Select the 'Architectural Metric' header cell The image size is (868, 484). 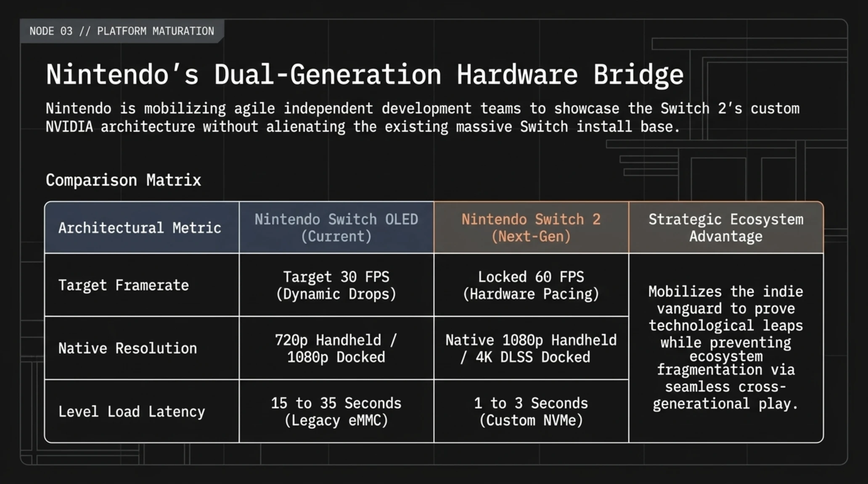coord(142,227)
